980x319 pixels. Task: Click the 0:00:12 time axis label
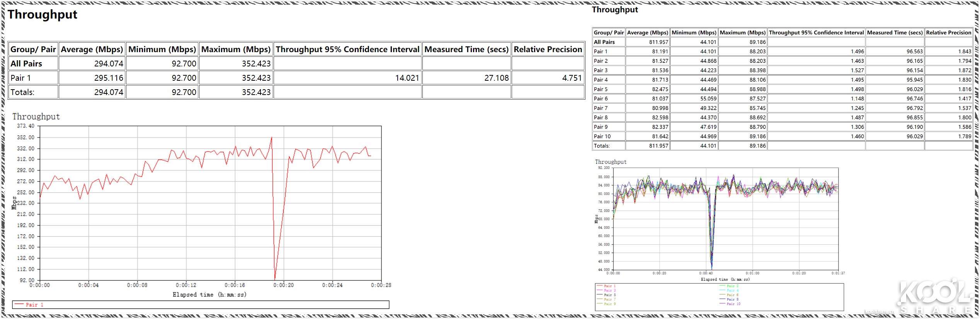[x=186, y=285]
